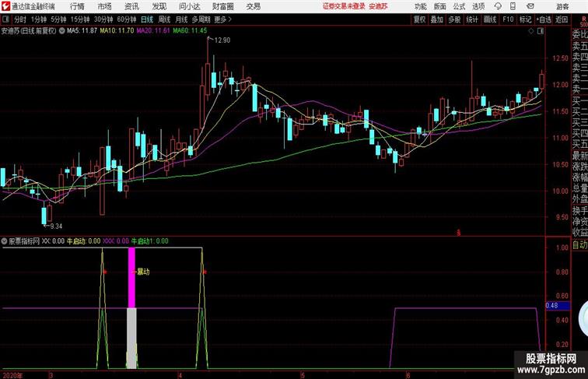Screen dimensions: 588x379
Task: Click the 牛启动: 0.00 indicator value
Action: coord(84,241)
